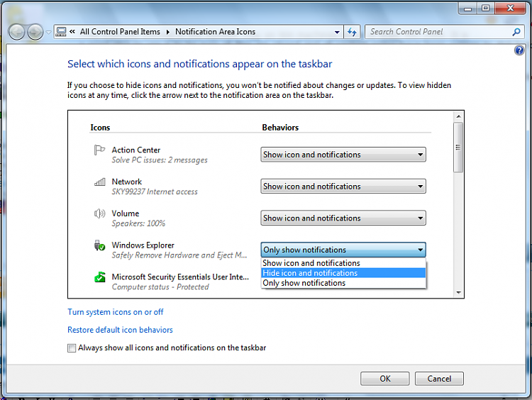Collapse the Windows Explorer behavior dropdown

343,250
